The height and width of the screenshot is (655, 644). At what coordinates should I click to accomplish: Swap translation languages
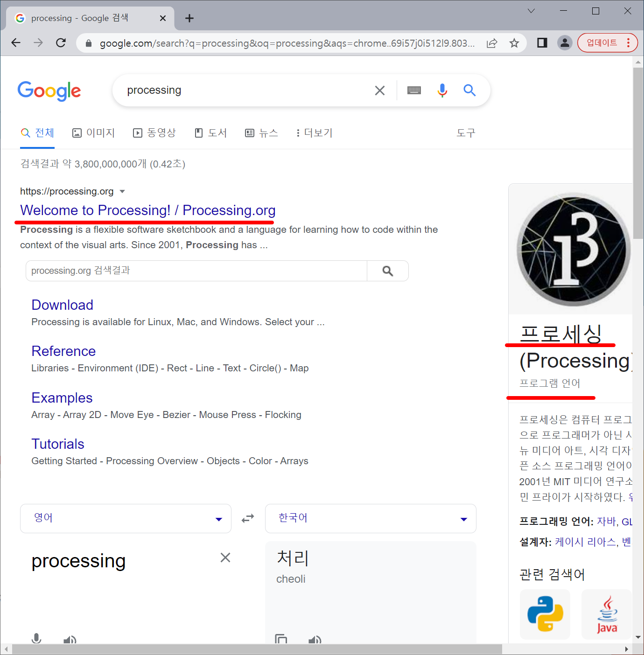248,518
